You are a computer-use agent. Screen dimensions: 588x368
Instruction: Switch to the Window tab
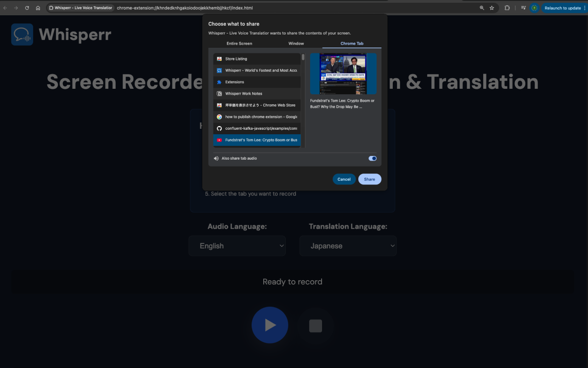296,43
